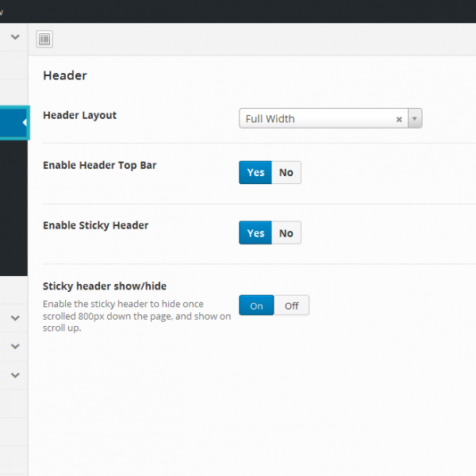Viewport: 476px width, 476px height.
Task: Select the highlighted blue sidebar section
Action: point(13,122)
